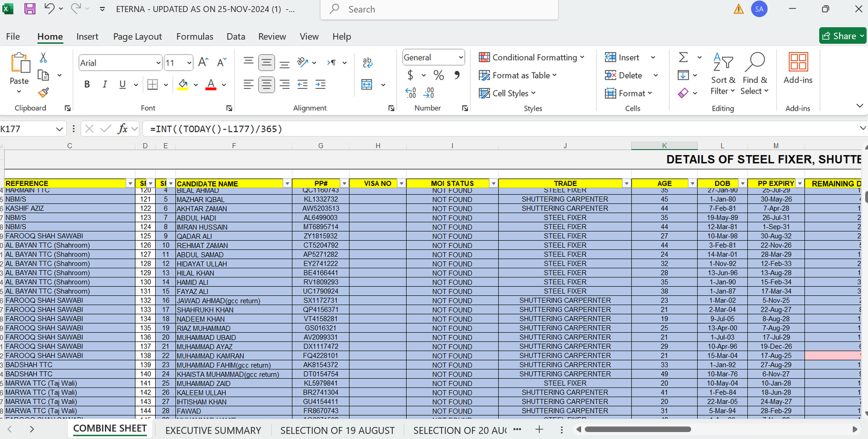Image resolution: width=868 pixels, height=439 pixels.
Task: Copy selection with the Copy icon
Action: (43, 75)
